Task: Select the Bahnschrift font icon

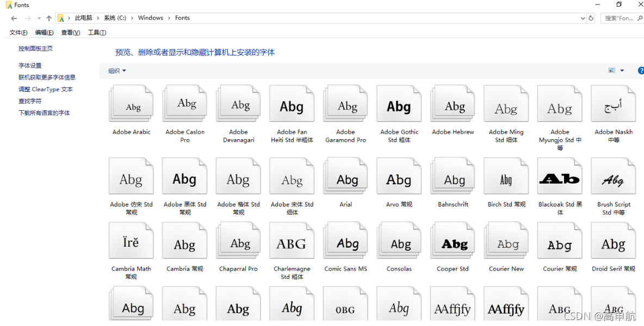Action: 453,176
